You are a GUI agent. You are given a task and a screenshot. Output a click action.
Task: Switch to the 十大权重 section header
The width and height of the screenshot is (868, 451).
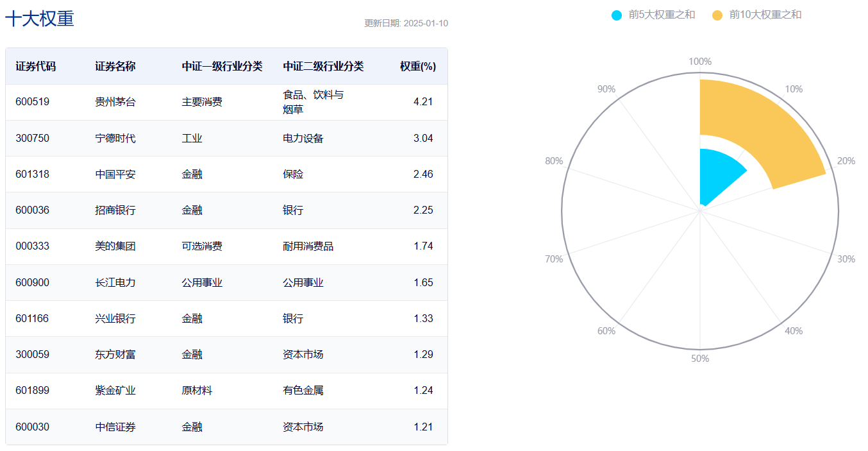(41, 19)
